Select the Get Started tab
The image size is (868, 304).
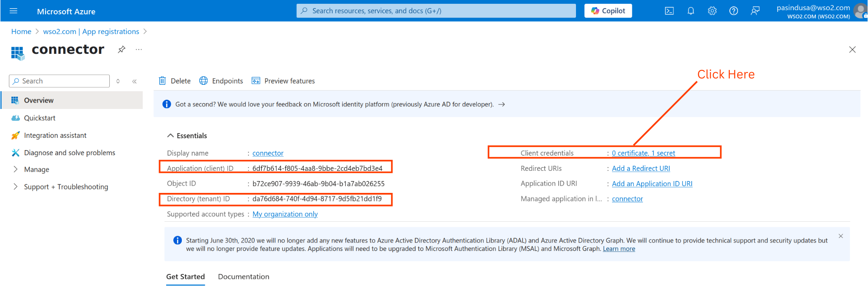coord(186,277)
